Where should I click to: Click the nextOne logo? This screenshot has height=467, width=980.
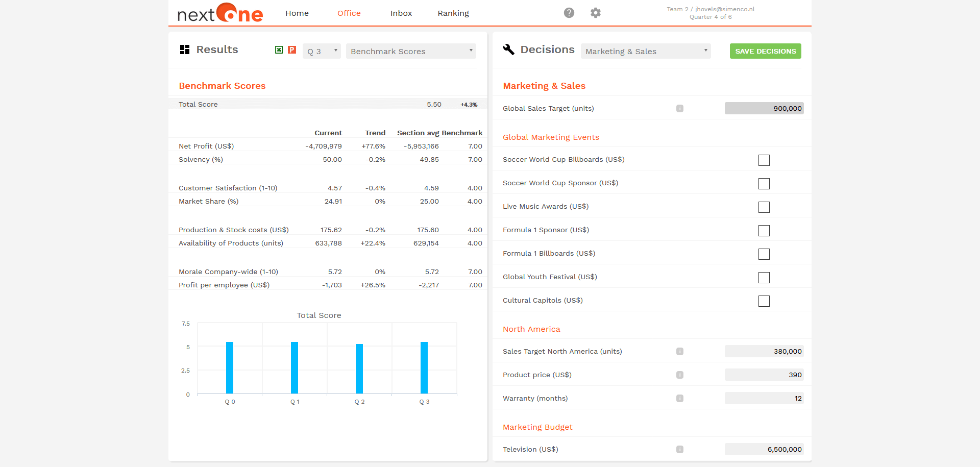click(x=220, y=13)
